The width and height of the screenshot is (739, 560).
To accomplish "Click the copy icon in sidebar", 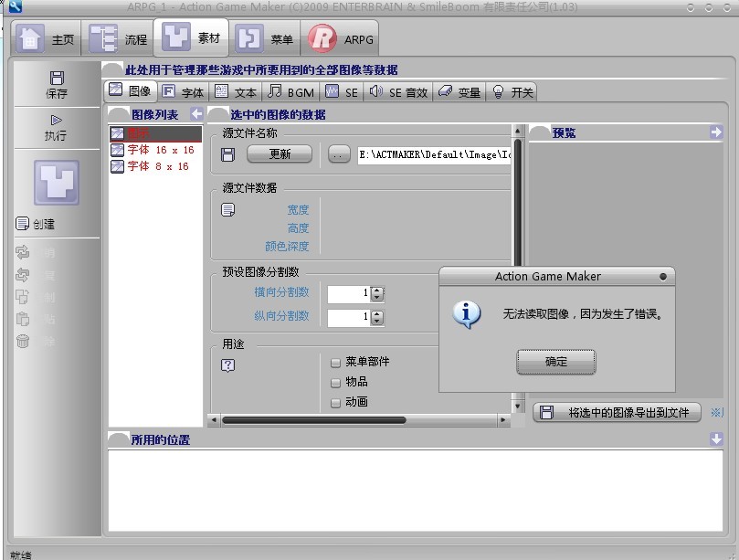I will point(23,297).
